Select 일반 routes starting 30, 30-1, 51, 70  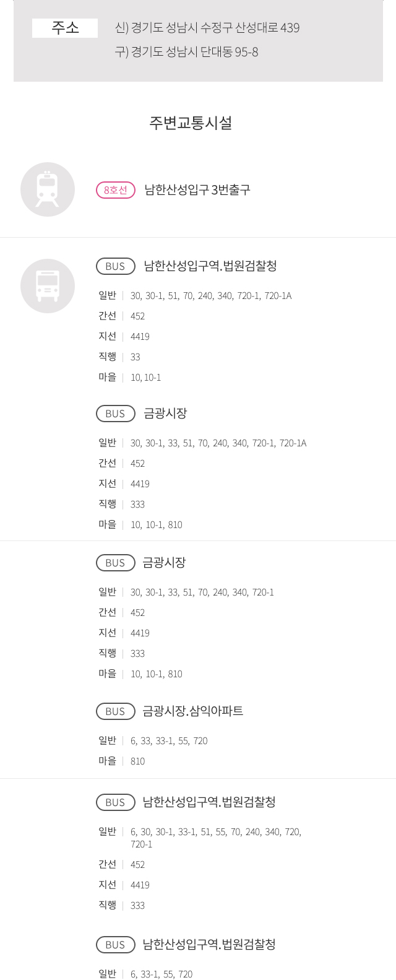coord(211,296)
